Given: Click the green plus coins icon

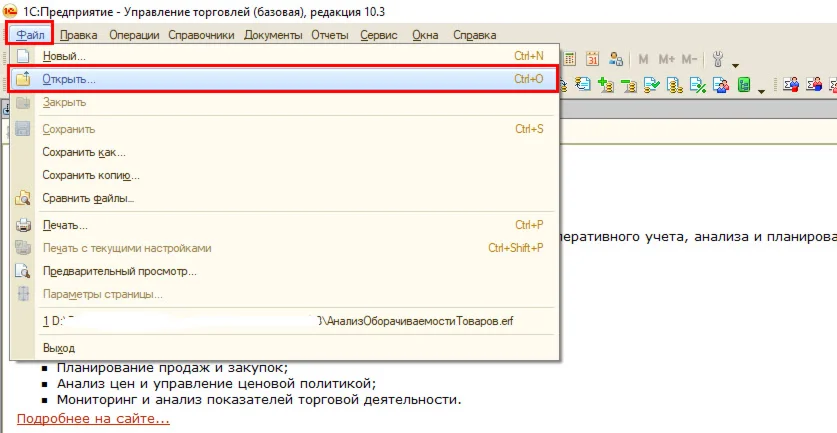Looking at the screenshot, I should click(606, 84).
